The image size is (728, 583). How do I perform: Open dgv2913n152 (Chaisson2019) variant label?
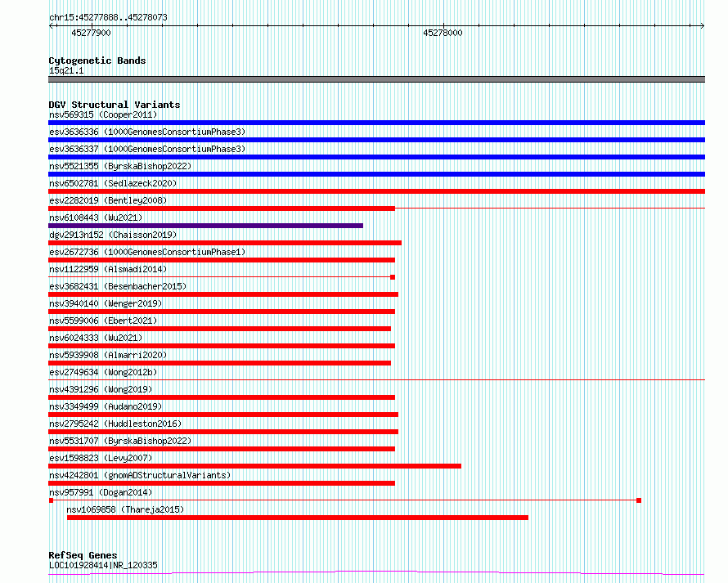tap(113, 235)
